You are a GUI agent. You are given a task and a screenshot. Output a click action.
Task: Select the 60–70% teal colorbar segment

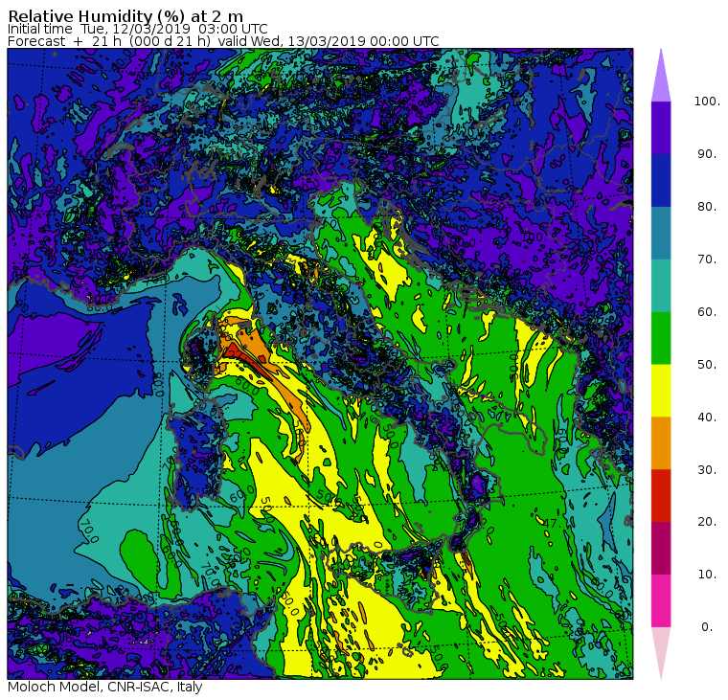tap(661, 285)
